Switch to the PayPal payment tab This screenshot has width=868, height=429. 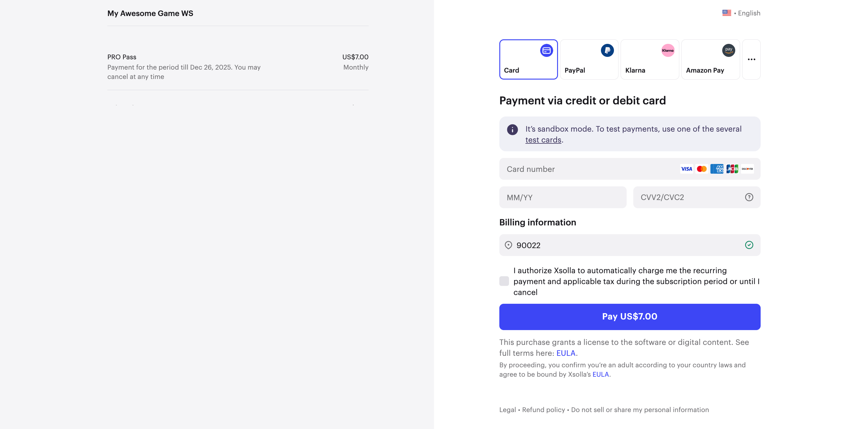pyautogui.click(x=589, y=60)
